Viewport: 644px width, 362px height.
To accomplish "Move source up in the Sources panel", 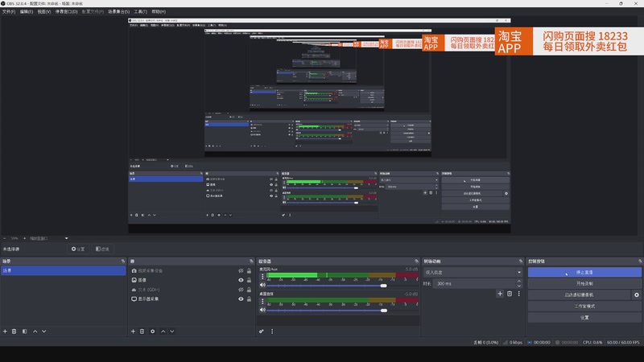I will coord(163,331).
